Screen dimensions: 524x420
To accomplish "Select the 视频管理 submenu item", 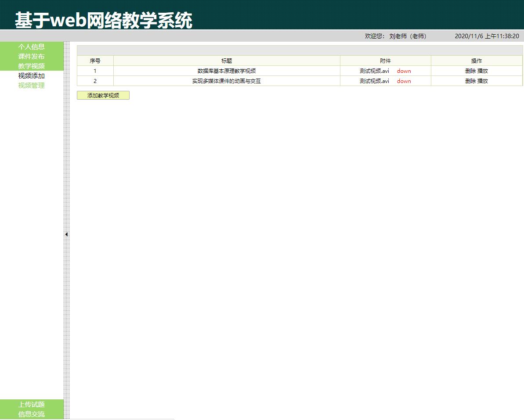I will click(31, 85).
